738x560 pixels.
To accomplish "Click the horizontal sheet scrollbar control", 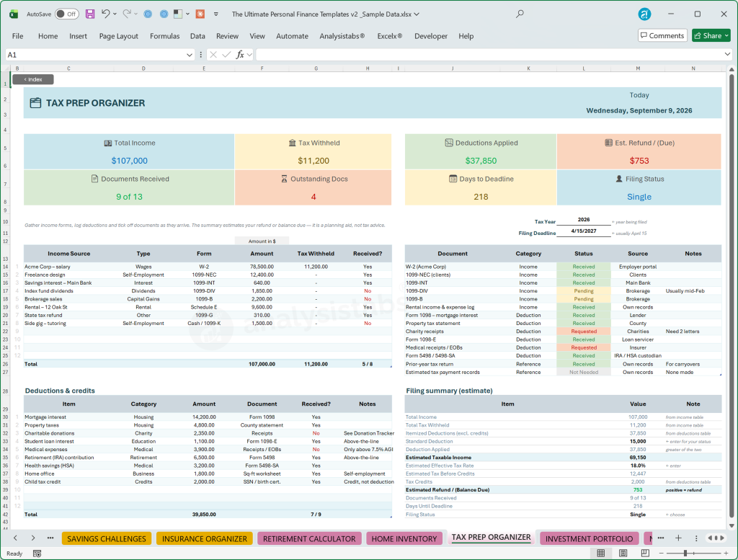I will click(x=716, y=538).
